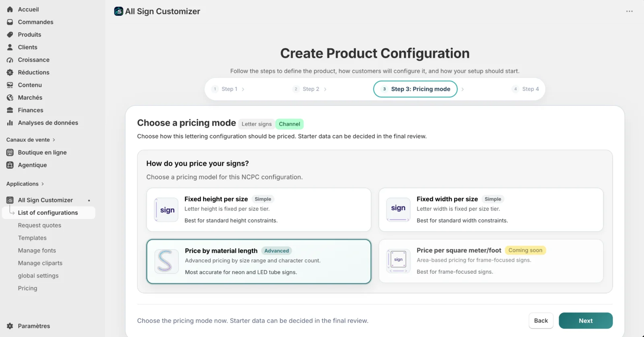
Task: Select Fixed width per size pricing option
Action: click(x=491, y=210)
